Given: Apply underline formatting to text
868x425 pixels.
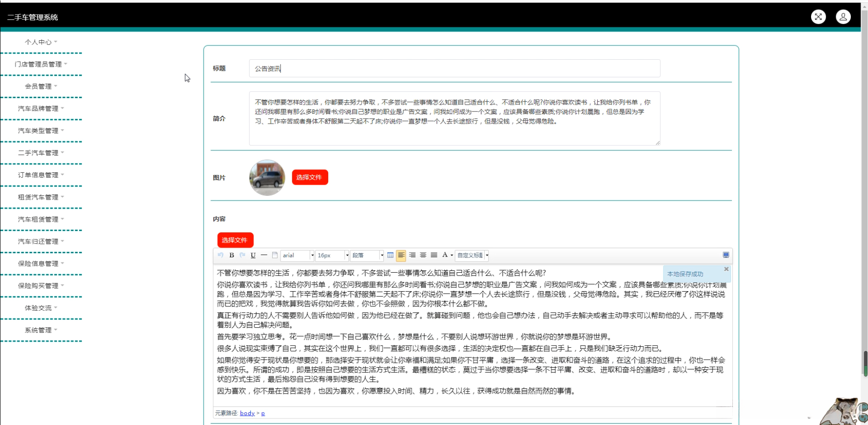Looking at the screenshot, I should pos(253,255).
